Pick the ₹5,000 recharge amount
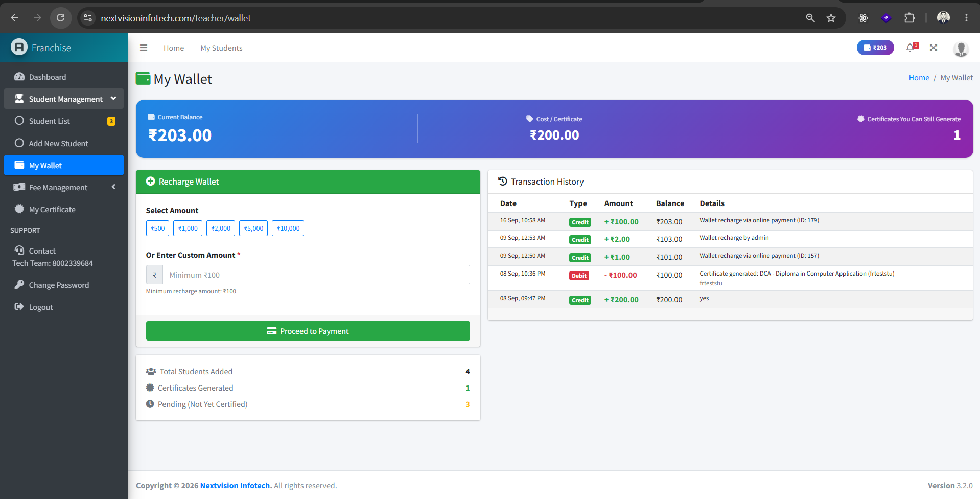This screenshot has height=499, width=980. point(253,229)
